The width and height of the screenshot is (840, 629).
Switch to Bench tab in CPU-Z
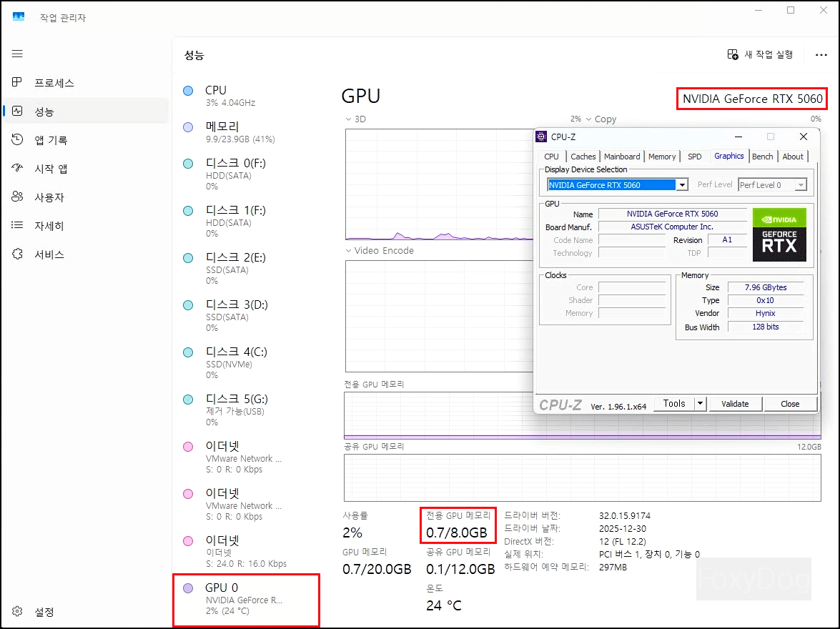(x=762, y=157)
